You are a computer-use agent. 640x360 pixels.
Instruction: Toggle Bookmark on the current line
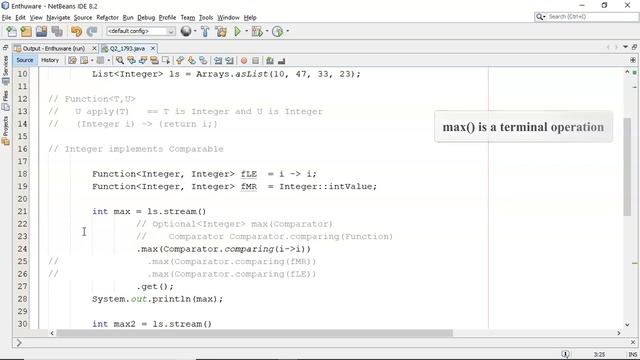point(203,60)
